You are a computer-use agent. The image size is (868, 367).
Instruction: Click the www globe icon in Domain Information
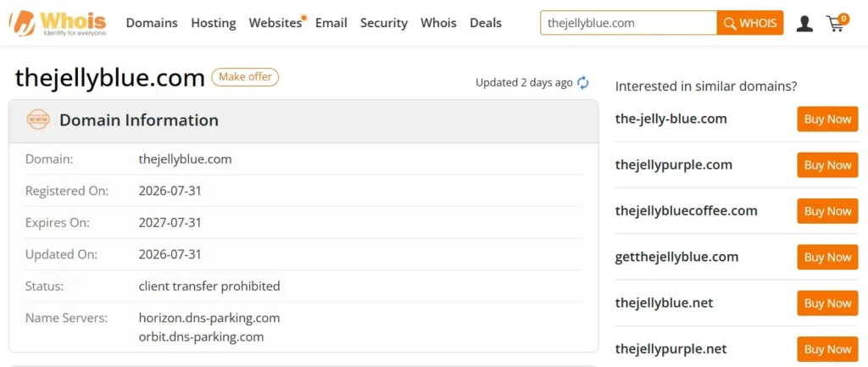[x=38, y=120]
